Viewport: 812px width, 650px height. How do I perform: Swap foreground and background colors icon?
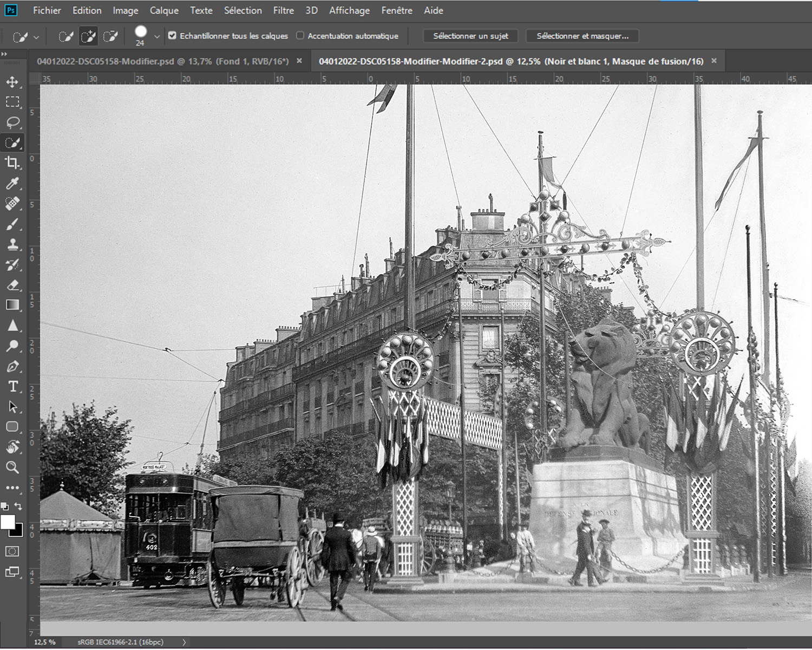[x=19, y=506]
